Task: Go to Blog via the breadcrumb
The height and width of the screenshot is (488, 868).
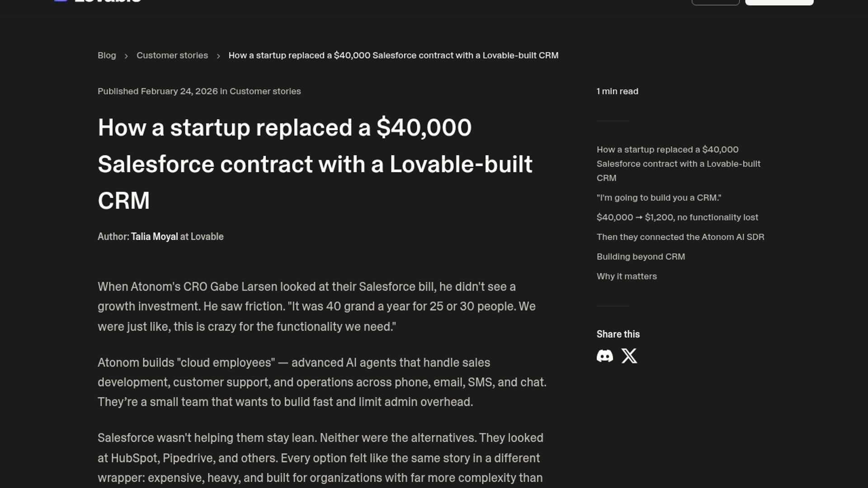Action: [107, 56]
